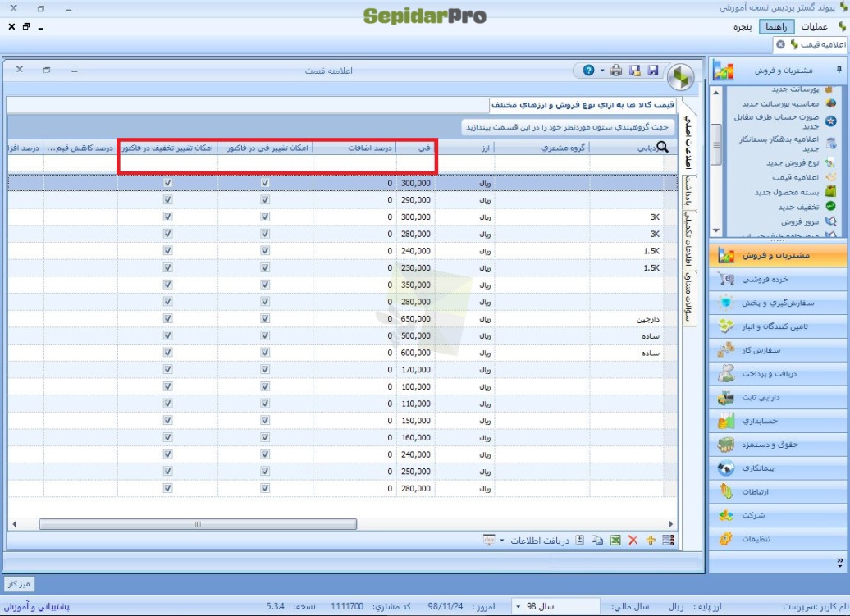Open the dropdown arrow beside the help icon
850x616 pixels.
[602, 71]
